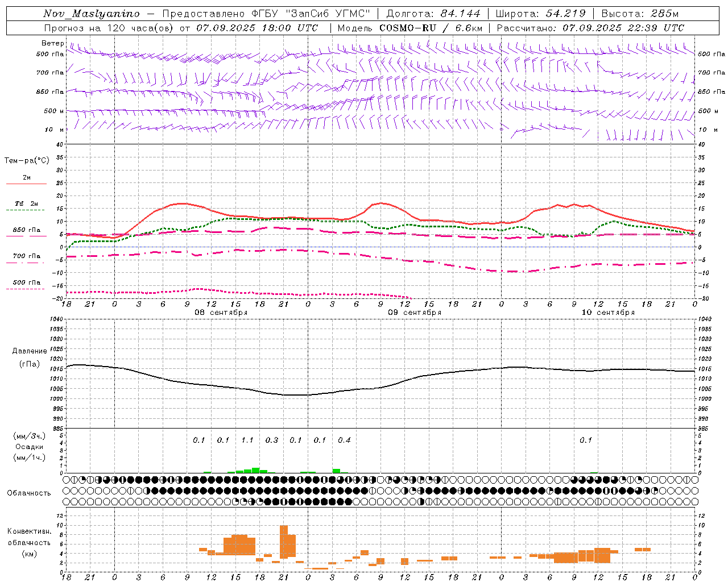Click the Тем-ра(°C) axis title

(x=27, y=161)
